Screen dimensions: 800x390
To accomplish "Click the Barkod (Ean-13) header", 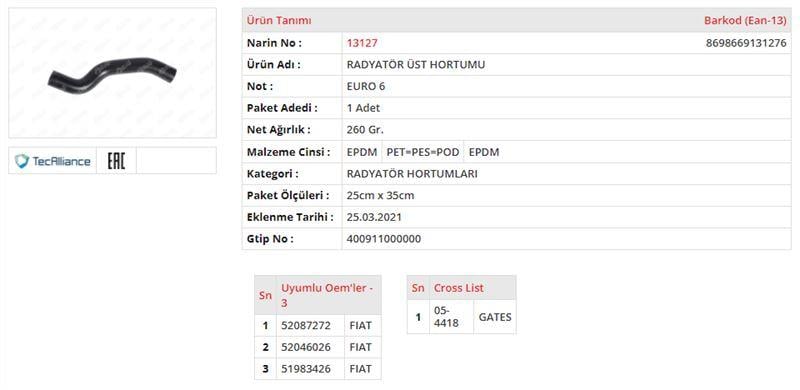I will click(x=745, y=21).
